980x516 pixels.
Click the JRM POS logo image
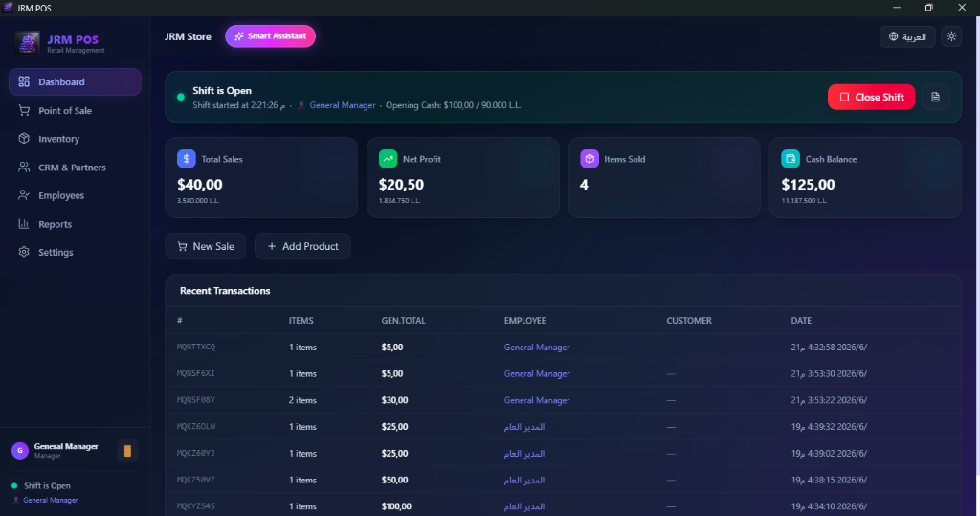(28, 43)
